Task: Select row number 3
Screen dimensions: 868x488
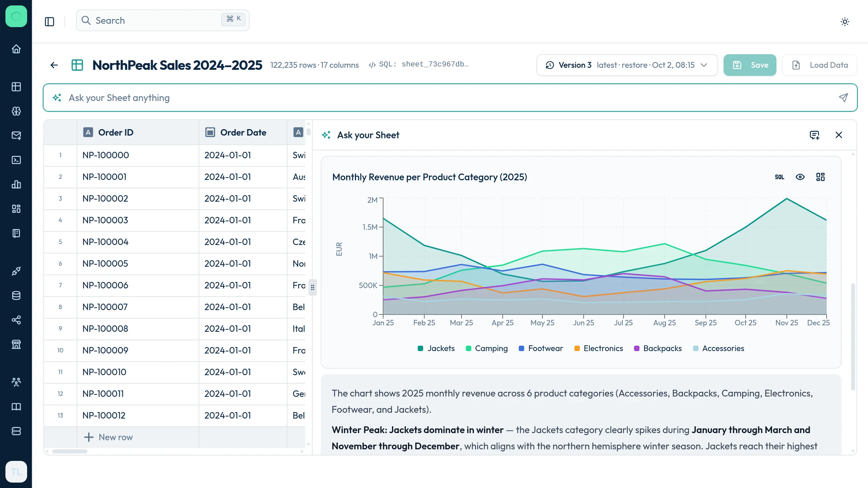Action: (x=60, y=199)
